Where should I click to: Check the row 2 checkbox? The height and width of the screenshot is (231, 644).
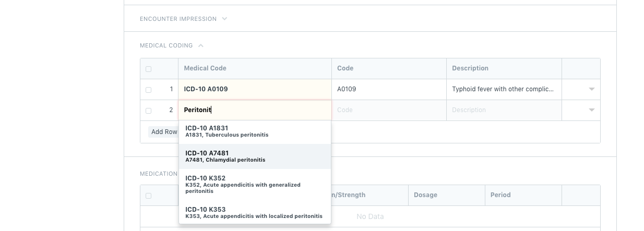[x=148, y=111]
